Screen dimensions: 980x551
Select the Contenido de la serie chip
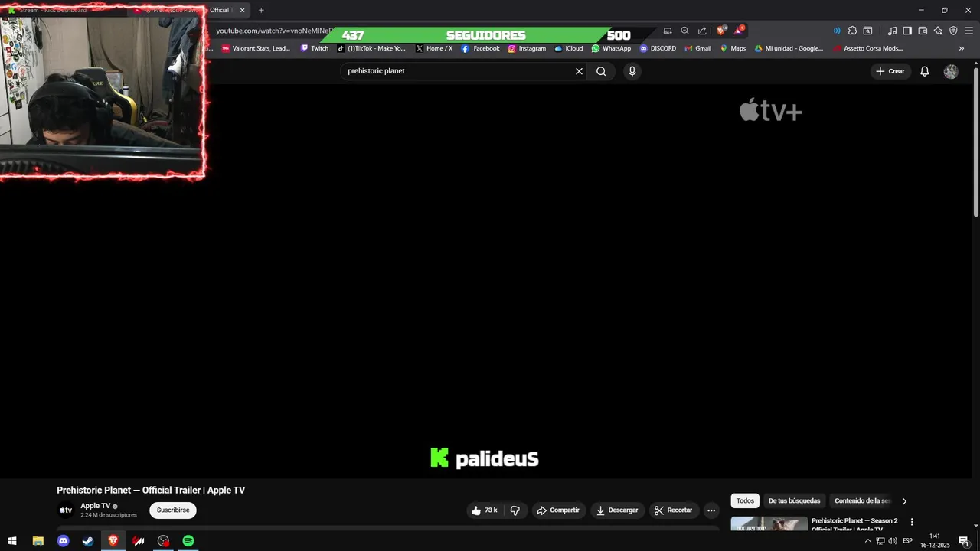coord(862,501)
